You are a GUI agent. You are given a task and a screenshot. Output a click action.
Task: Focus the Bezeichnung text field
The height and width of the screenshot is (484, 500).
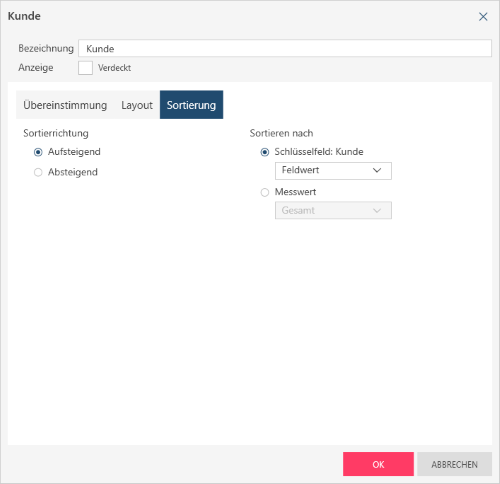pyautogui.click(x=285, y=48)
